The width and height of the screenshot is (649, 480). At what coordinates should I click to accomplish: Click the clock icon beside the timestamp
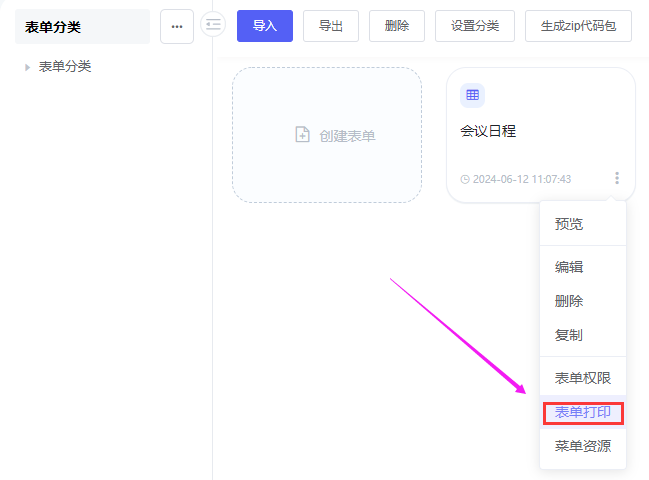pos(465,179)
